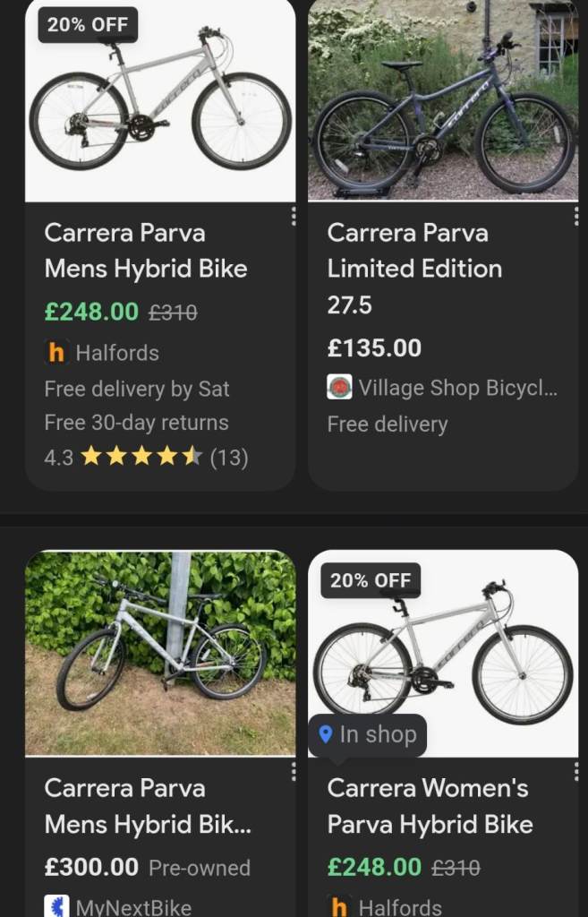Image resolution: width=588 pixels, height=917 pixels.
Task: Select the £135.00 price
Action: pyautogui.click(x=374, y=347)
